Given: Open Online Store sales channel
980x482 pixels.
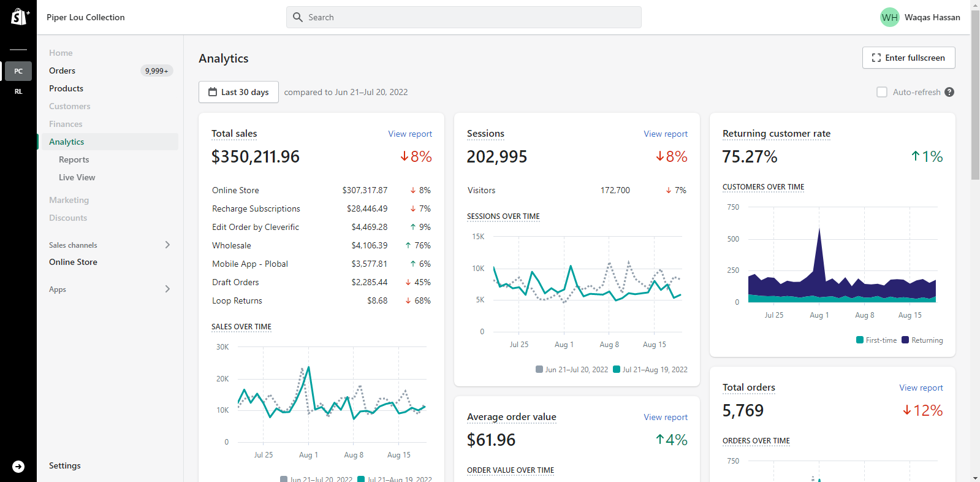Looking at the screenshot, I should tap(73, 262).
